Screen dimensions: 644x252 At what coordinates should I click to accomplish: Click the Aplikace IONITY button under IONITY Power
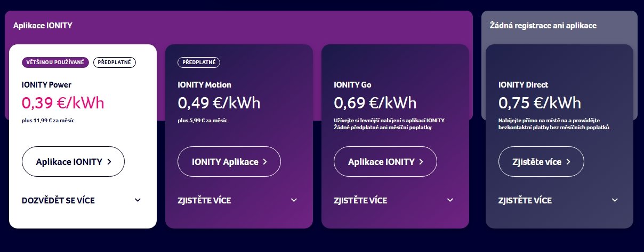73,161
